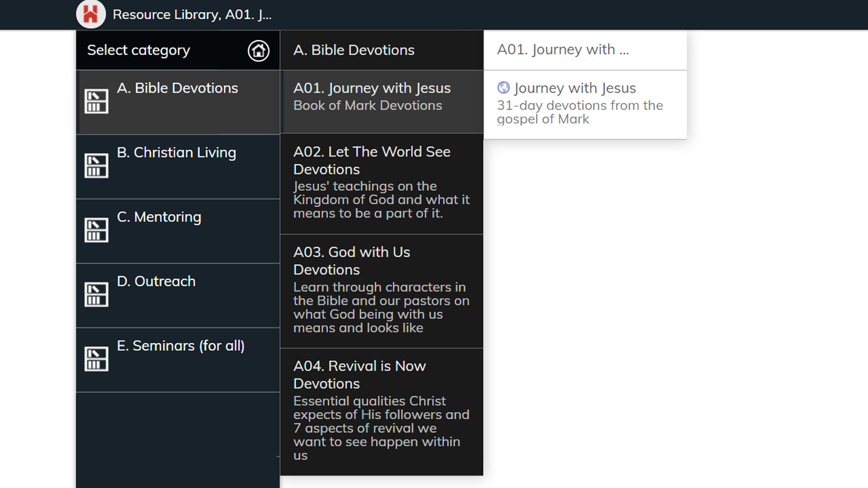Click the globe icon beside Journey with Jesus
This screenshot has height=488, width=868.
click(x=503, y=88)
